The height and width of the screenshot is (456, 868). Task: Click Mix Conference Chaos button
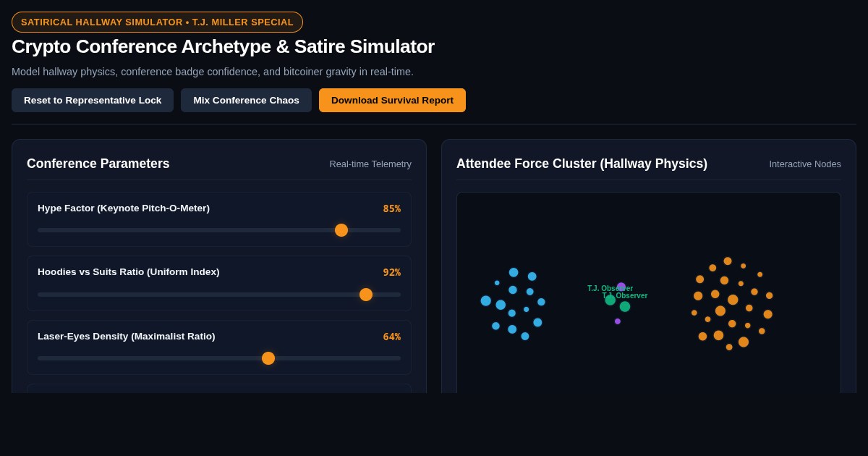[246, 100]
